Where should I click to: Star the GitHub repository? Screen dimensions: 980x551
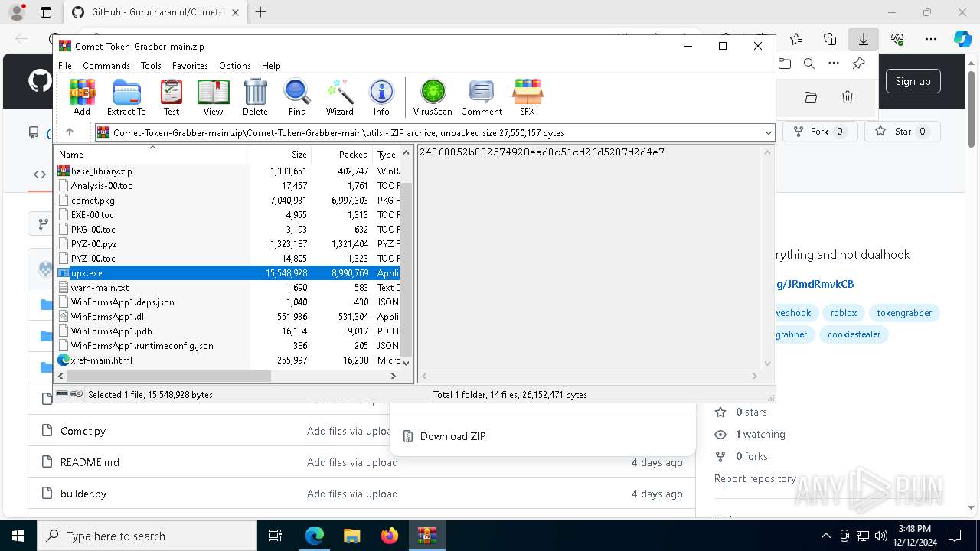902,132
